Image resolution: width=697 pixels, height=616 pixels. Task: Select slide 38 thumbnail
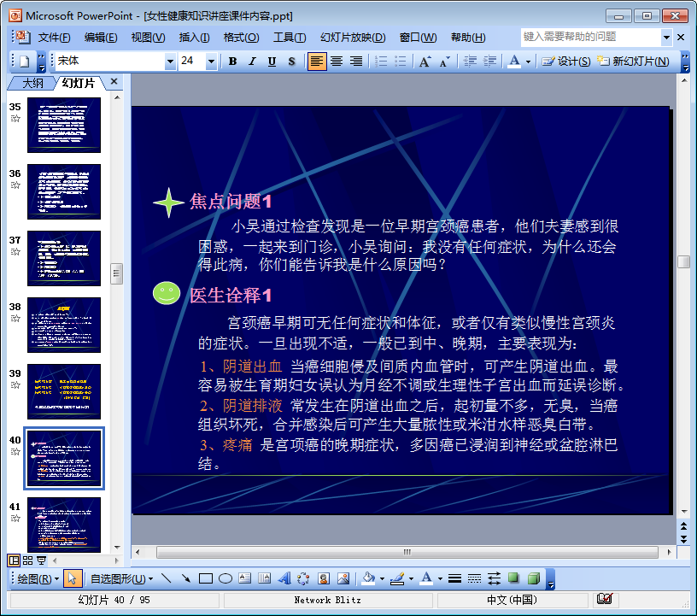coord(64,325)
